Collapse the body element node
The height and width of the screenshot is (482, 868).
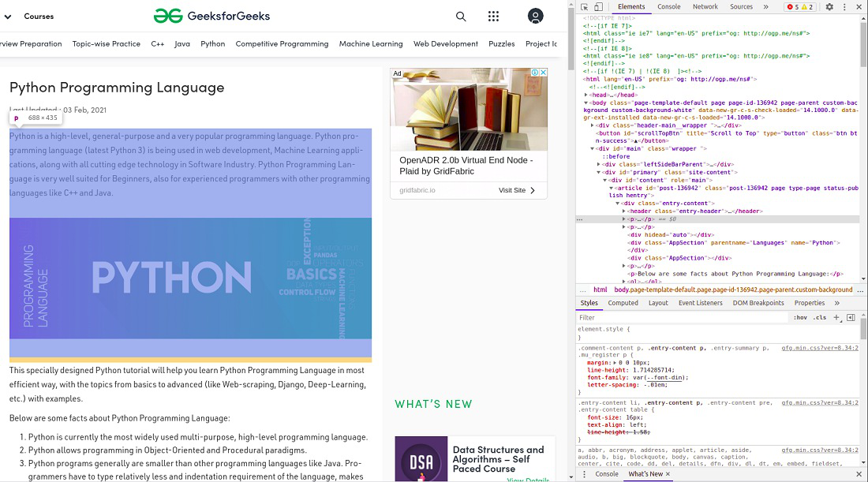tap(586, 103)
